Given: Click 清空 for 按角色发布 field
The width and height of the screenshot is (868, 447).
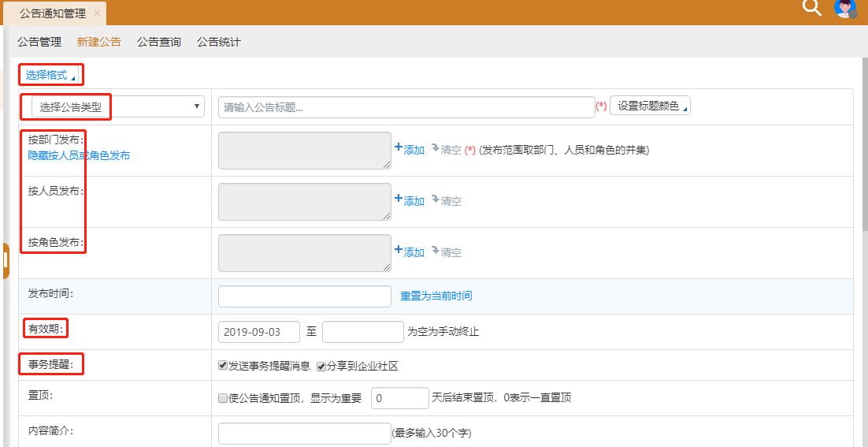Looking at the screenshot, I should click(x=447, y=252).
